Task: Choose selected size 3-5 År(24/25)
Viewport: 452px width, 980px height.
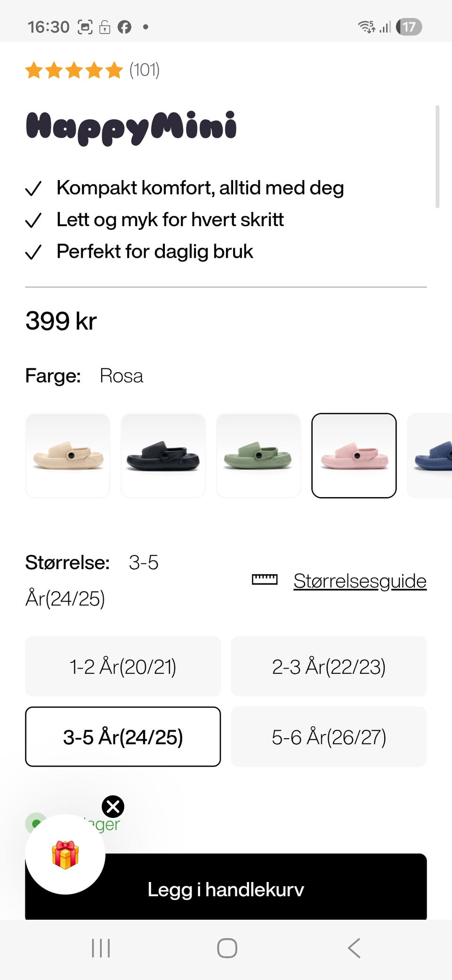Action: coord(123,736)
